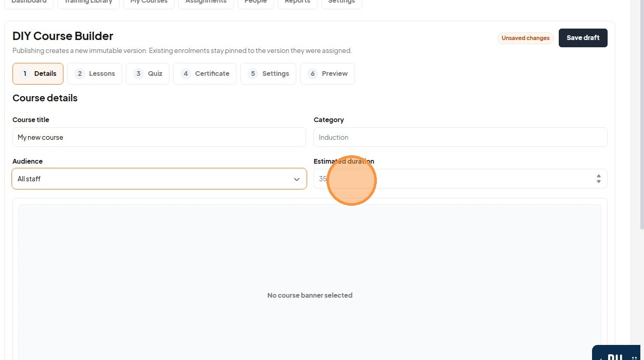This screenshot has height=360, width=644.
Task: Click into the Category input field
Action: [460, 137]
